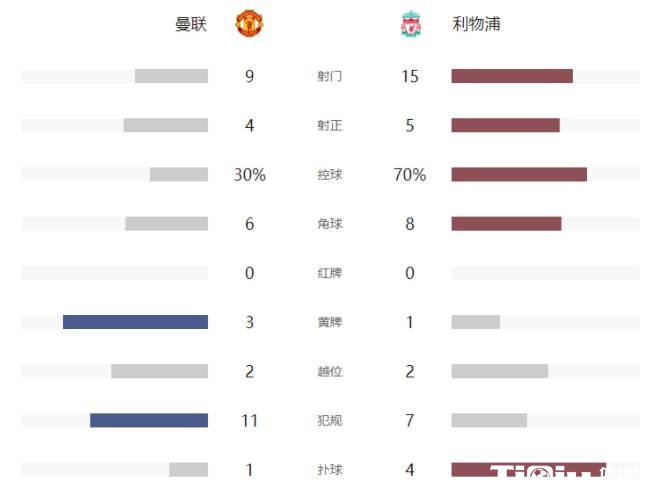Select the 曼联 team name

[191, 24]
